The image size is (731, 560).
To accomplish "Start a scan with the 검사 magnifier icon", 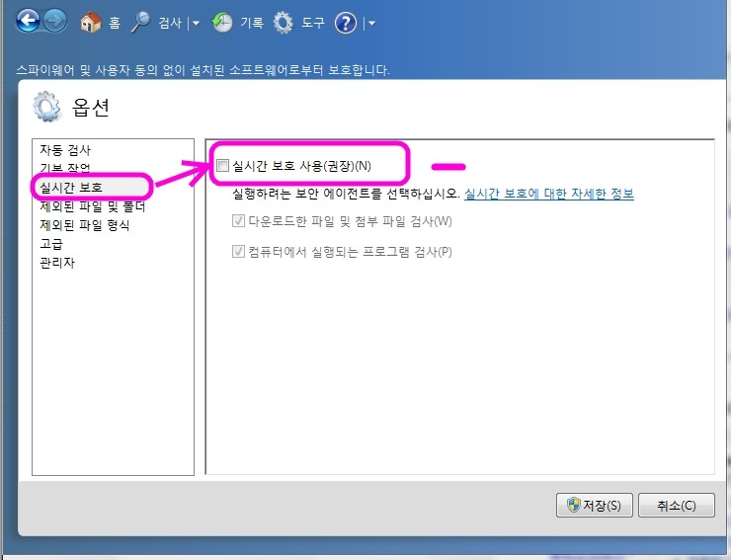I will [x=141, y=22].
